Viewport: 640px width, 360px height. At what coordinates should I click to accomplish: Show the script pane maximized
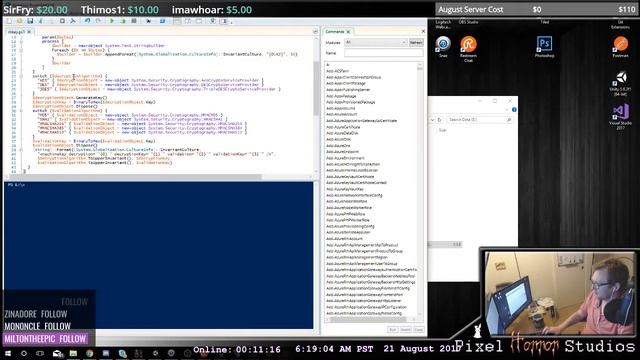198,21
